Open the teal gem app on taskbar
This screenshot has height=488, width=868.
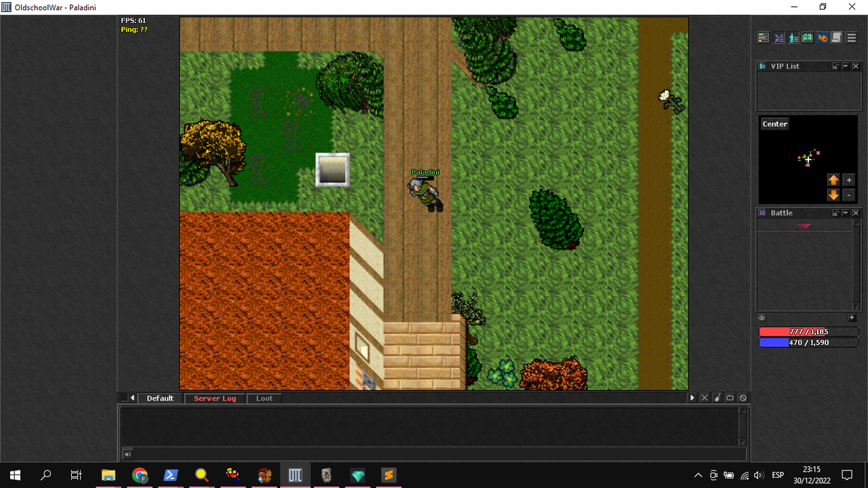[x=357, y=475]
